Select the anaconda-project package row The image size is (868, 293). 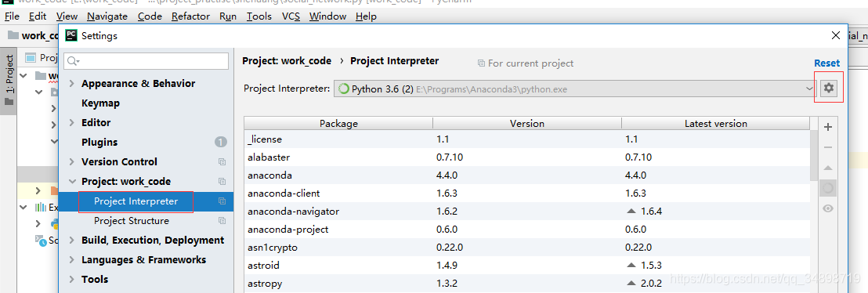pos(527,230)
